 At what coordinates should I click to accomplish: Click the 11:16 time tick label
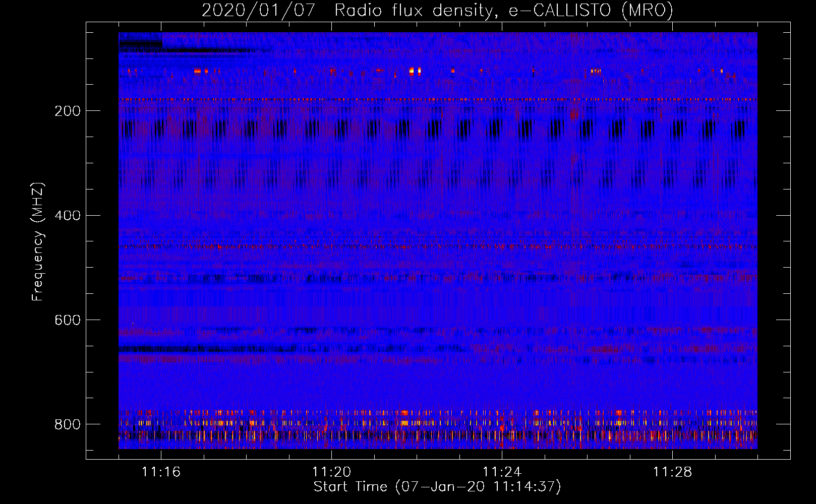(x=161, y=472)
